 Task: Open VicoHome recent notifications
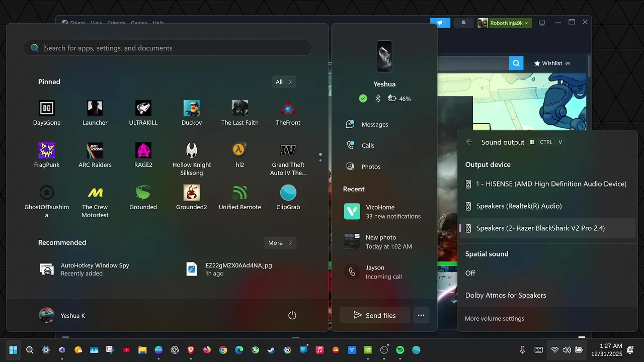[x=384, y=212]
